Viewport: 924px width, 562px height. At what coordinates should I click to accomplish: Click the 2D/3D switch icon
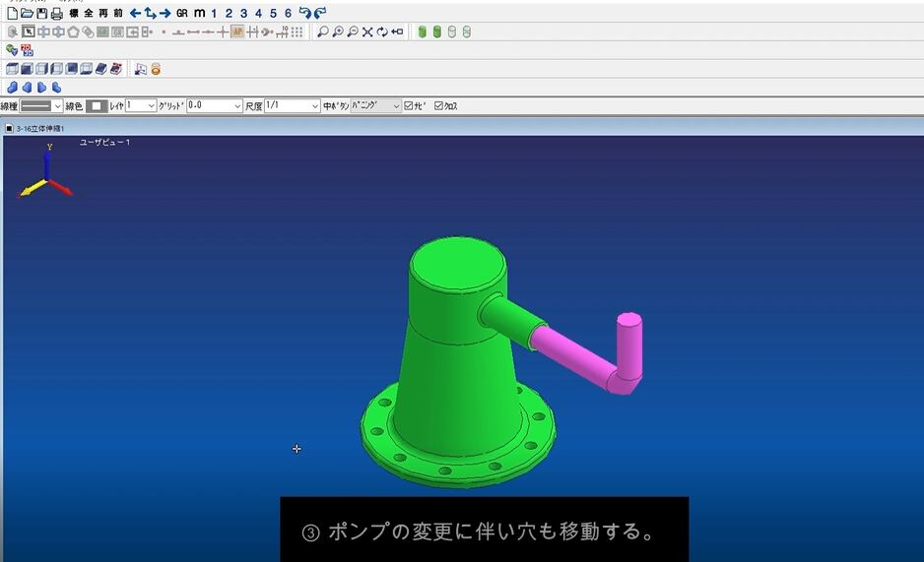(27, 49)
